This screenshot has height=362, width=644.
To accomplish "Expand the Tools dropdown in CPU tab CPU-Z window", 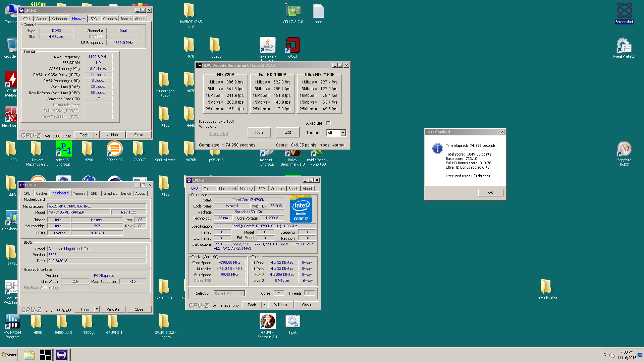I will point(264,305).
